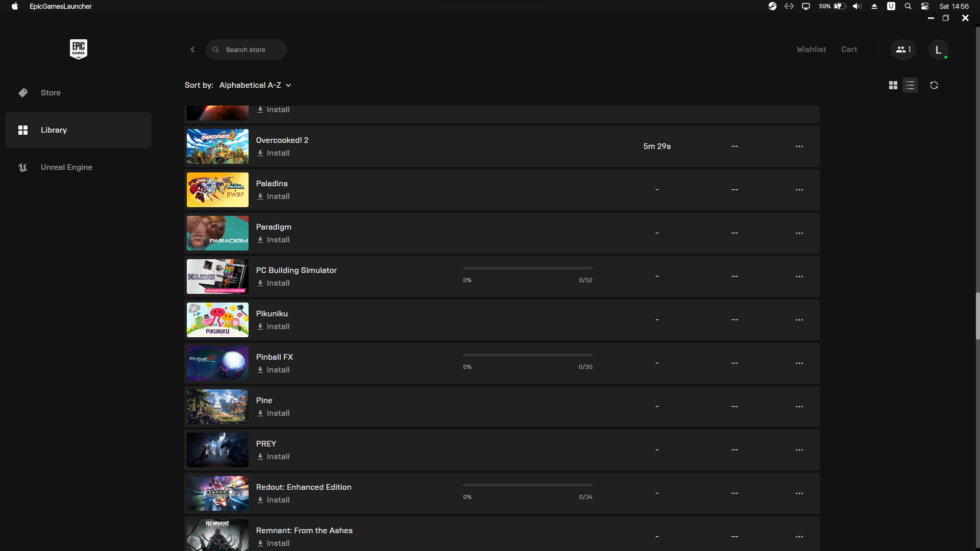The width and height of the screenshot is (980, 551).
Task: Open three-dot menu for Pinball FX
Action: pyautogui.click(x=799, y=363)
